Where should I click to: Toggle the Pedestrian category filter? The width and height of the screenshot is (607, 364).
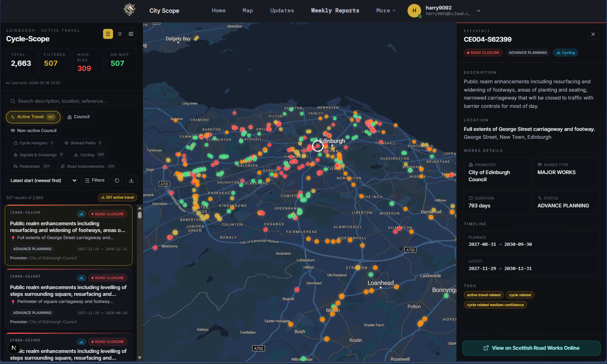pyautogui.click(x=32, y=167)
